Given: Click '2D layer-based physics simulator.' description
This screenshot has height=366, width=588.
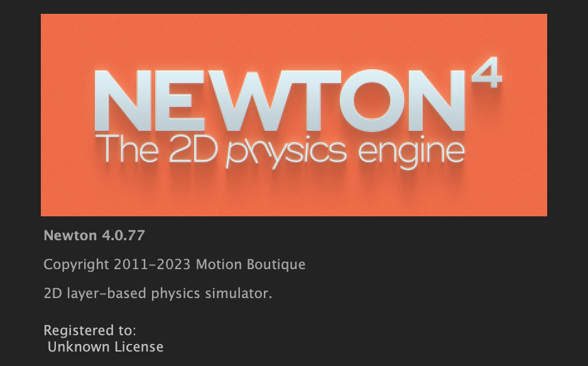Looking at the screenshot, I should (158, 293).
